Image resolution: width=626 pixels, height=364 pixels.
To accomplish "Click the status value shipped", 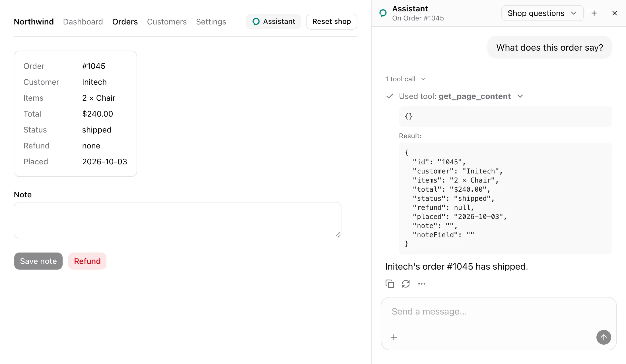I will click(96, 130).
